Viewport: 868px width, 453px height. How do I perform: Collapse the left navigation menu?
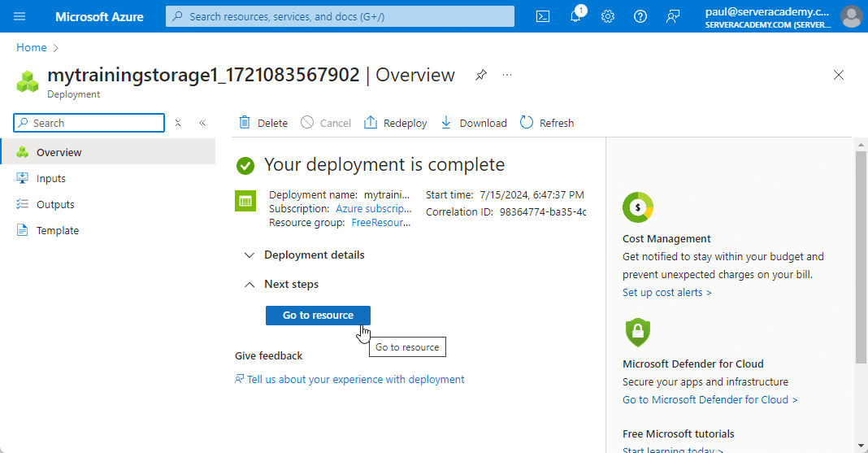[202, 123]
